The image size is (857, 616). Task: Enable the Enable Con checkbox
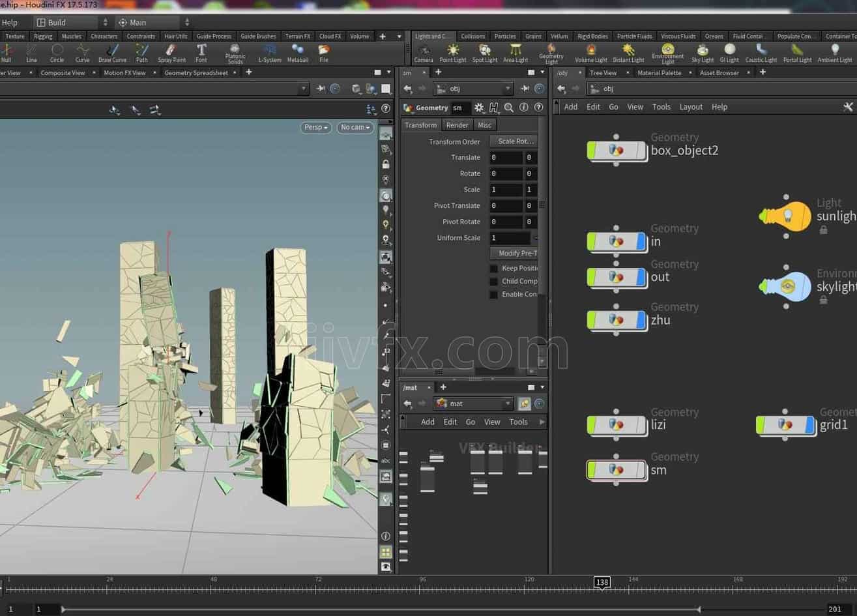(x=494, y=295)
